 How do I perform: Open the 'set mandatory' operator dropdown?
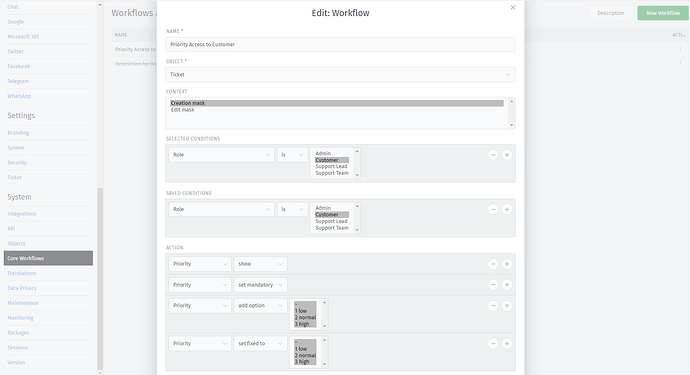(261, 285)
